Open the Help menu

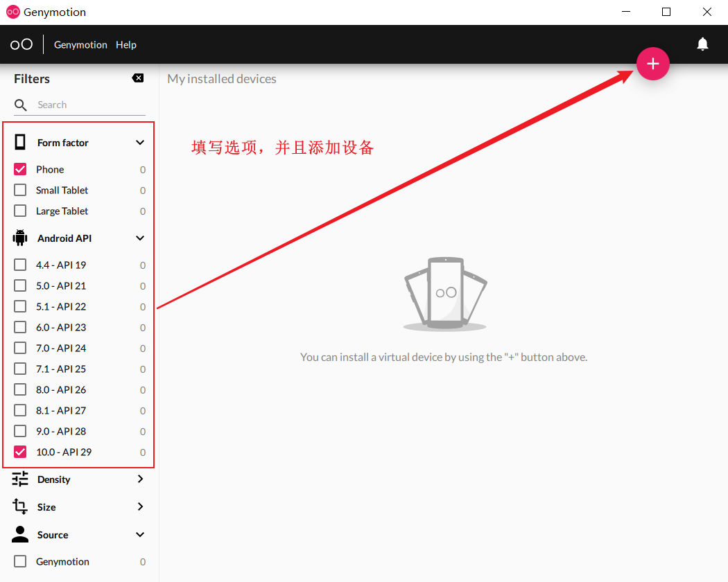(125, 44)
